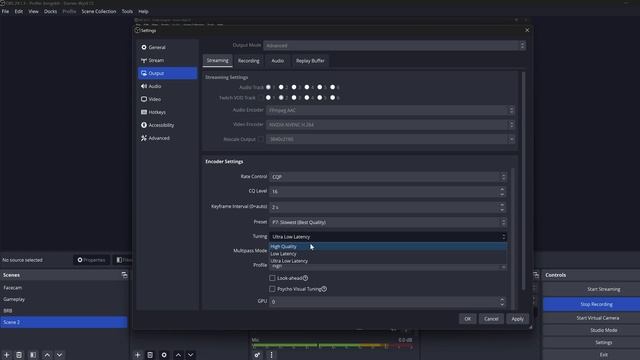Screen dimensions: 640x360
Task: Open the Hotkeys settings category
Action: 167,112
